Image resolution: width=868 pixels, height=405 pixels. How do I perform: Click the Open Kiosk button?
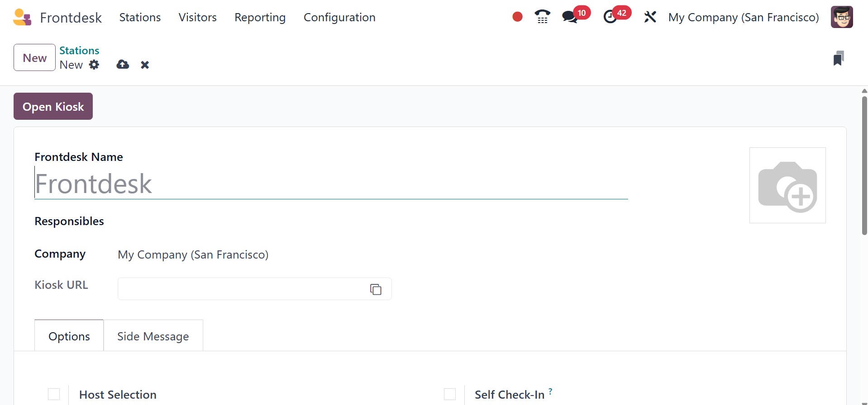53,107
